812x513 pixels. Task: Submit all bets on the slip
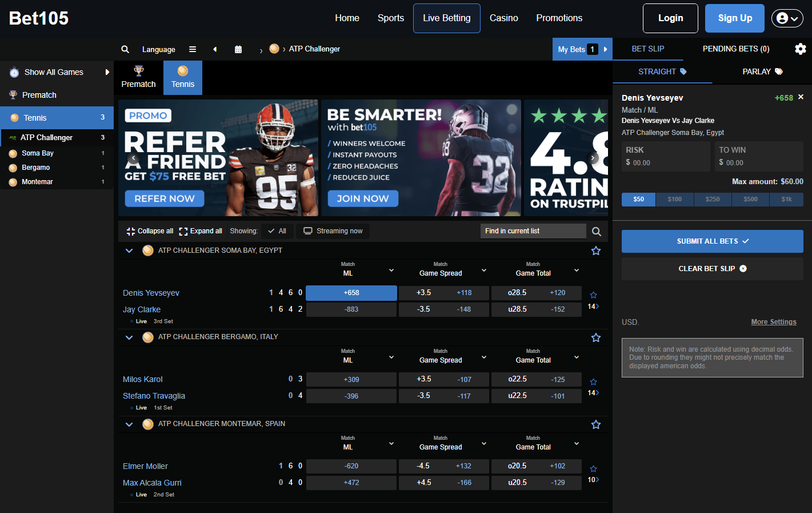712,241
